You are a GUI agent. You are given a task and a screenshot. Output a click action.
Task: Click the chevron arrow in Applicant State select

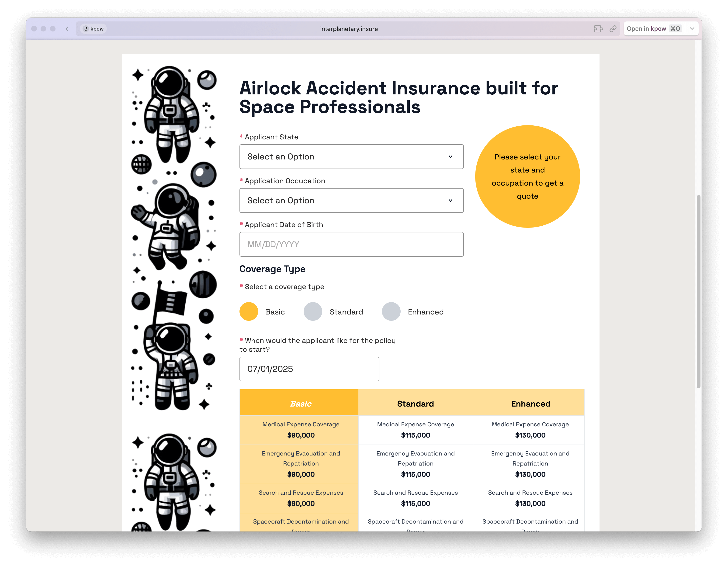(450, 157)
